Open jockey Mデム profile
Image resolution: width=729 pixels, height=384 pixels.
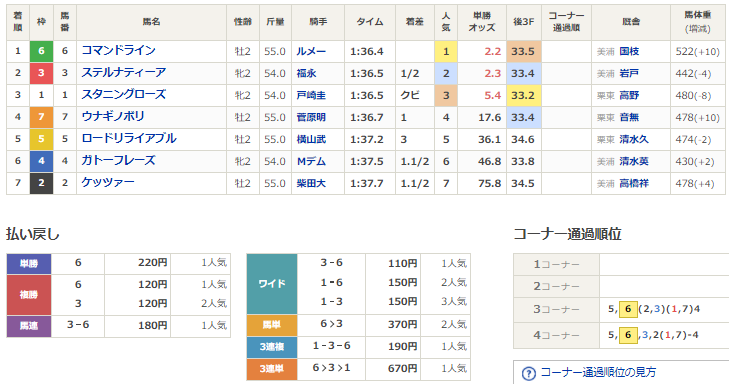(x=311, y=161)
